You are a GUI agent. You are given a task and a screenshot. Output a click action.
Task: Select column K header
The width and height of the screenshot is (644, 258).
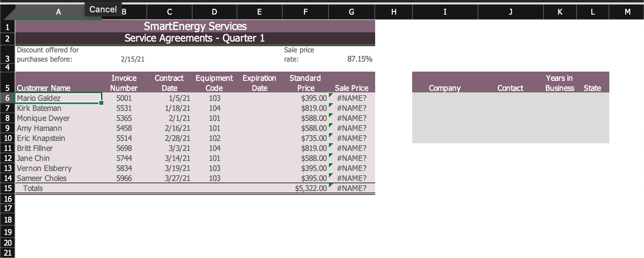pos(560,12)
